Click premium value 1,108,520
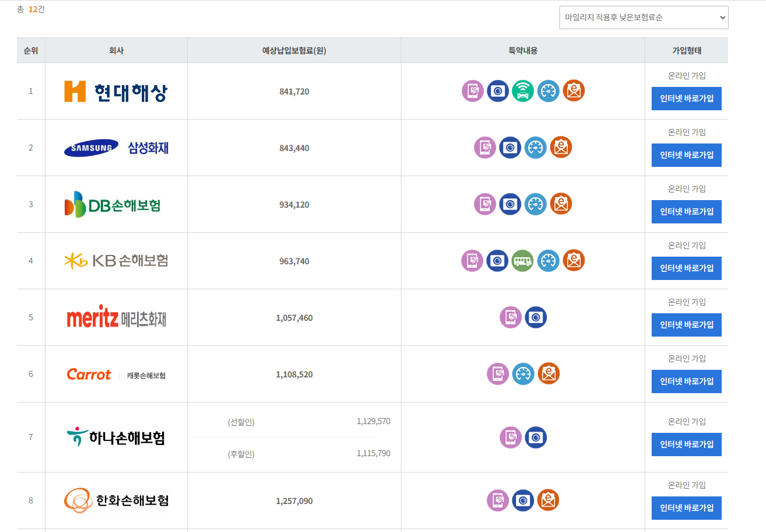 tap(294, 374)
